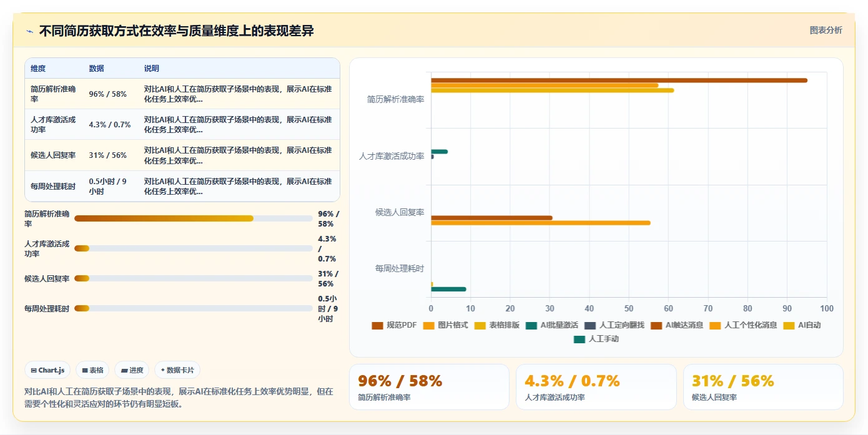The image size is (868, 435).
Task: Select the 表格 chip
Action: click(92, 370)
